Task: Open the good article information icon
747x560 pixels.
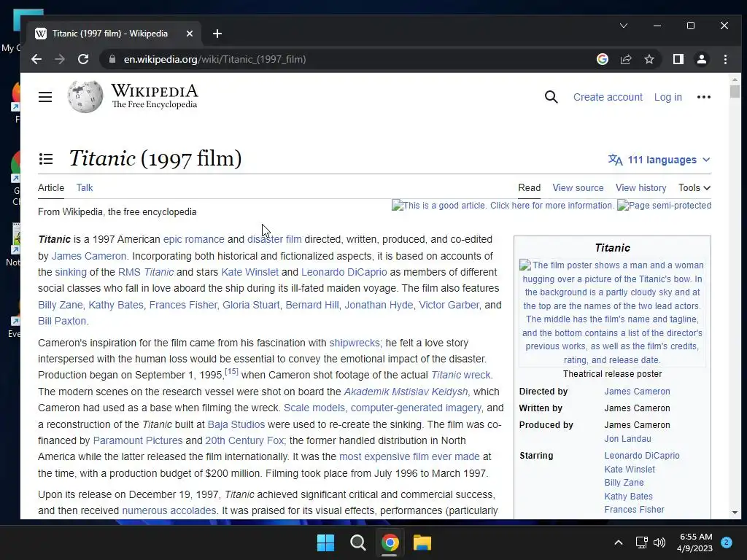Action: point(503,205)
